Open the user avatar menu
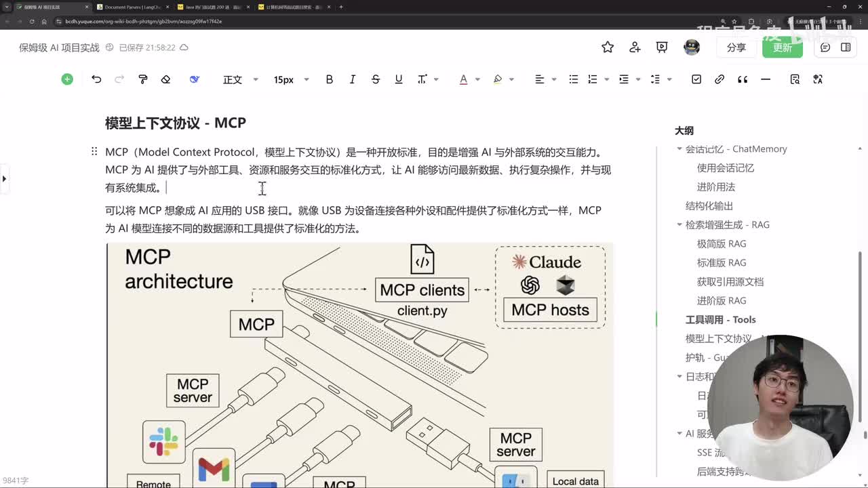 692,47
